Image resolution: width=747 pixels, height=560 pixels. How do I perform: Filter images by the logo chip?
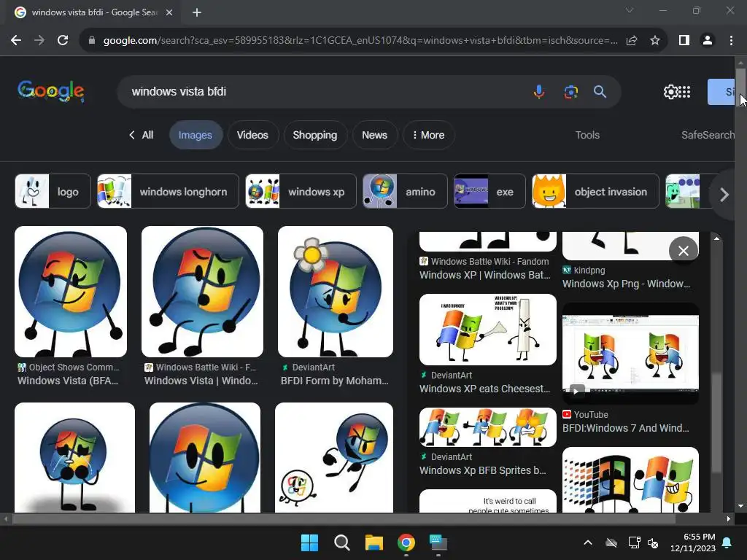(x=53, y=192)
